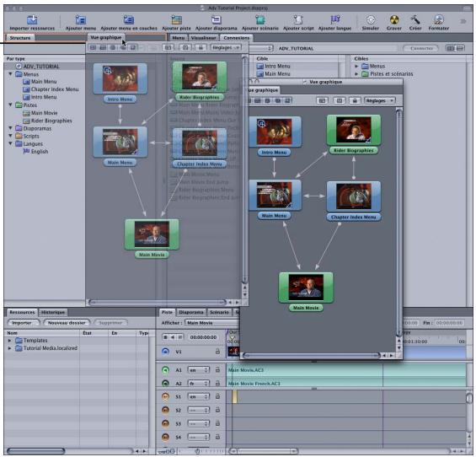
Task: Open the Scénario editor tab
Action: (x=219, y=312)
